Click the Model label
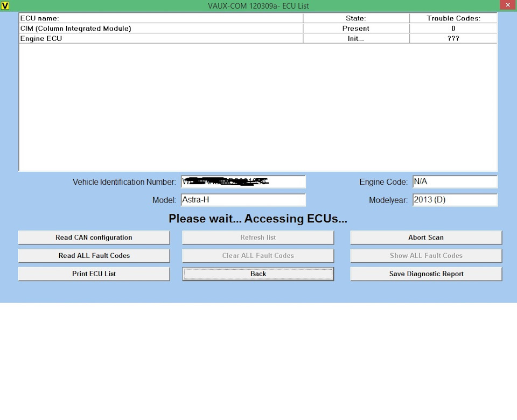517x420 pixels. [164, 200]
